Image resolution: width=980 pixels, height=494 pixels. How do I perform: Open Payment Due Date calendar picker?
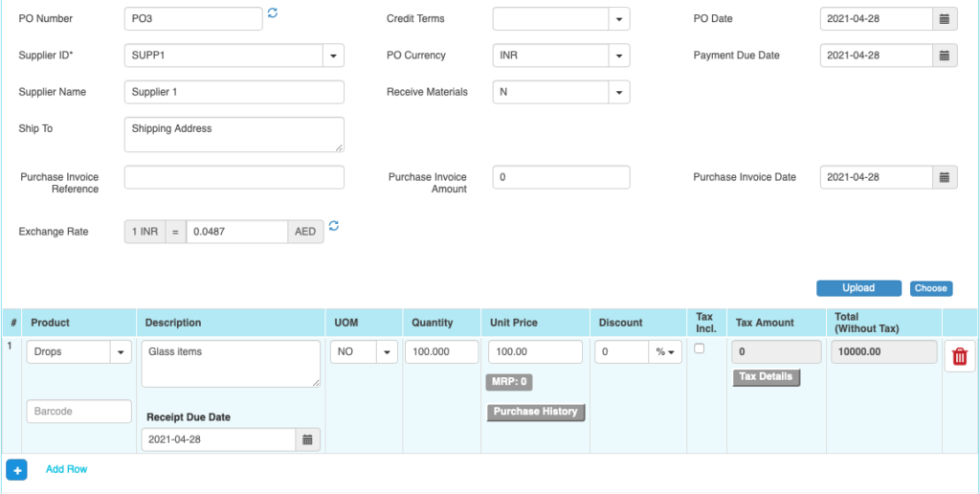945,55
